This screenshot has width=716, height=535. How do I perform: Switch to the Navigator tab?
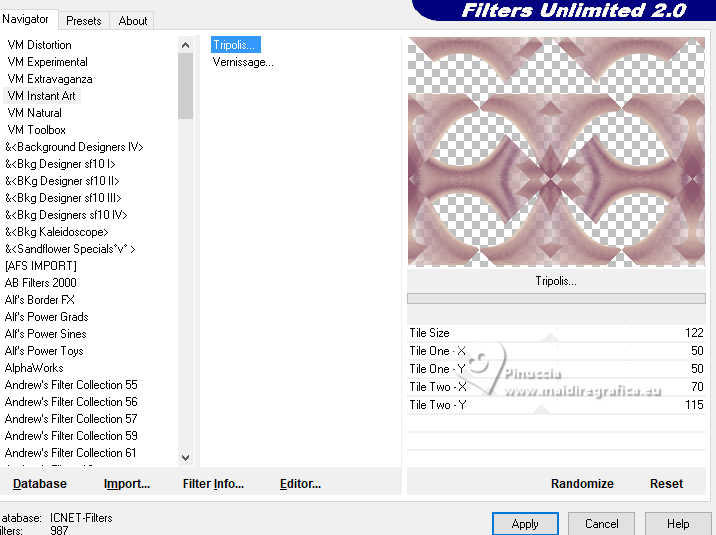point(26,19)
